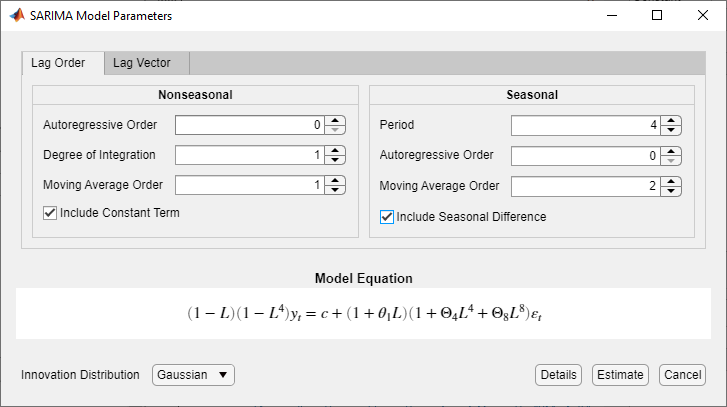This screenshot has width=727, height=407.
Task: Toggle the Include Constant Term checkbox
Action: (50, 213)
